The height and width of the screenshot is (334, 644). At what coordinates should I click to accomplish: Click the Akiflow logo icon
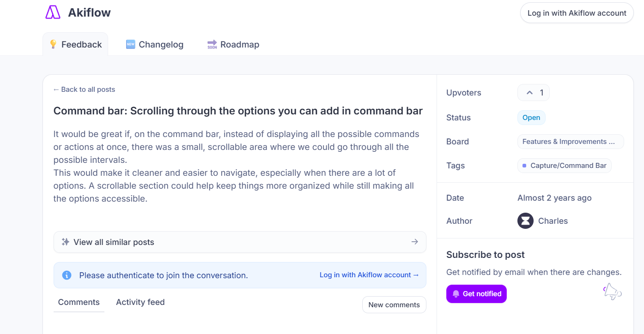(x=53, y=12)
